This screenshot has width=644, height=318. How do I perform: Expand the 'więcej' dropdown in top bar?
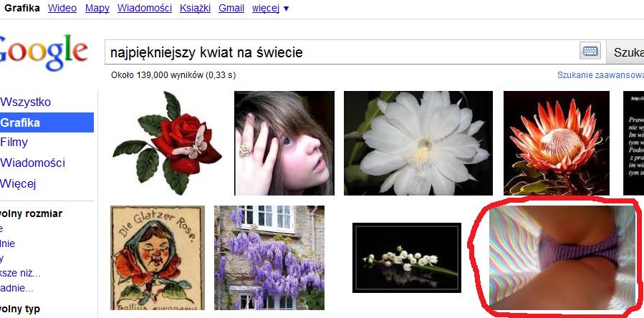[x=270, y=8]
